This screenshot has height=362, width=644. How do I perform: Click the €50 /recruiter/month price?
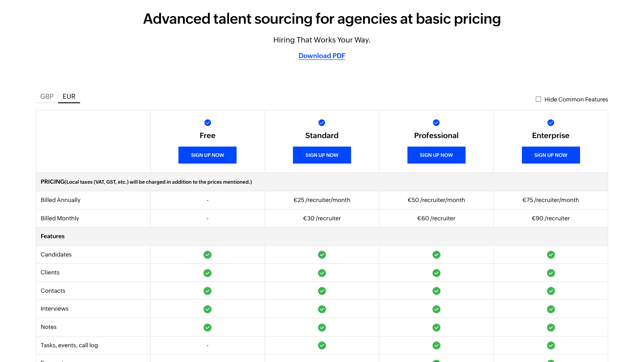(436, 200)
